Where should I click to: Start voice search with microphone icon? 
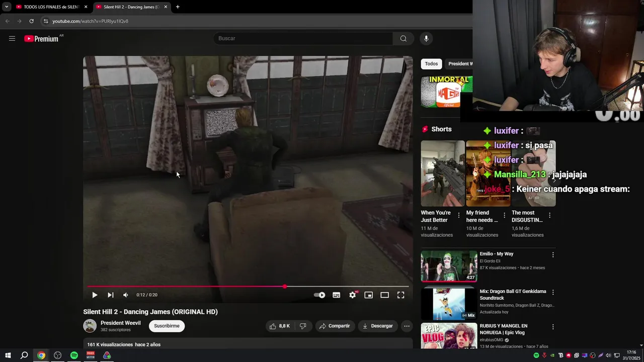(x=426, y=39)
